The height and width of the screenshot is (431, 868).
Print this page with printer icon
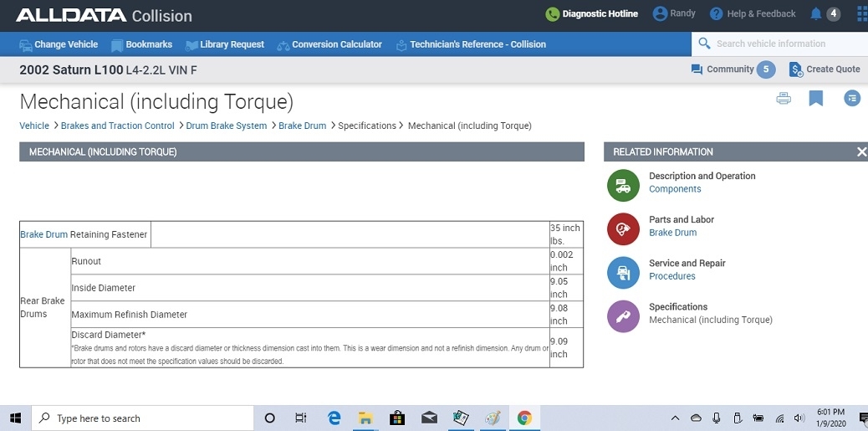click(x=784, y=99)
